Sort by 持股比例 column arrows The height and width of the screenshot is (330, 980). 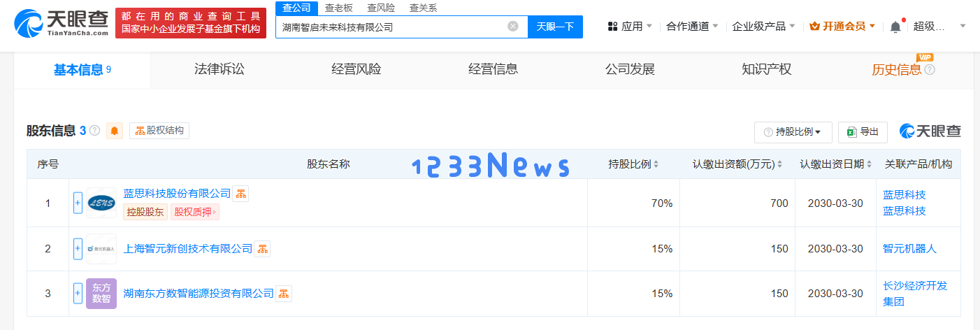[x=656, y=164]
